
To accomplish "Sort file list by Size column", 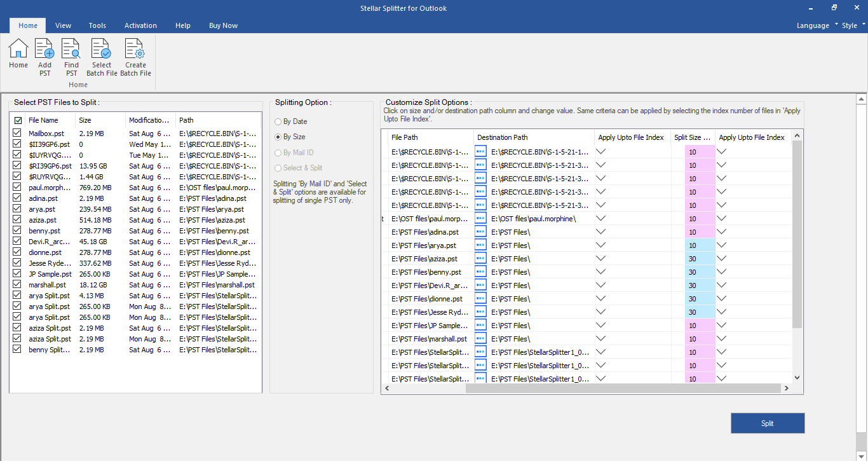I will [100, 120].
